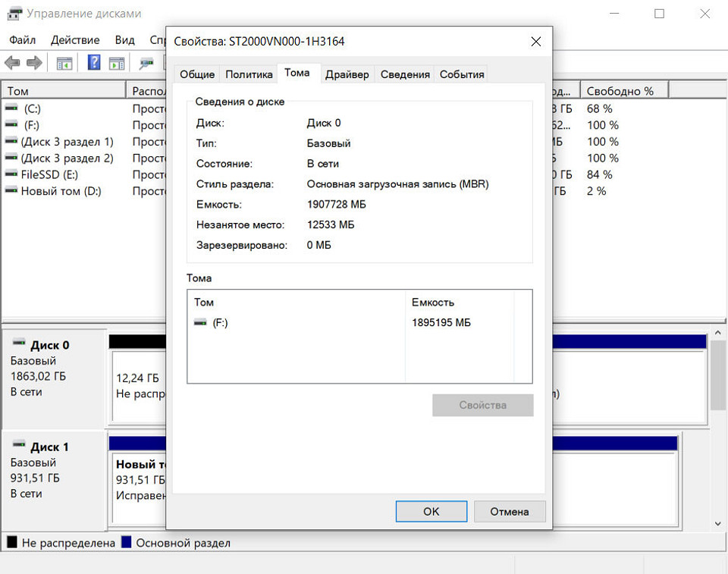Open the Вид menu
The width and height of the screenshot is (728, 574).
(124, 40)
